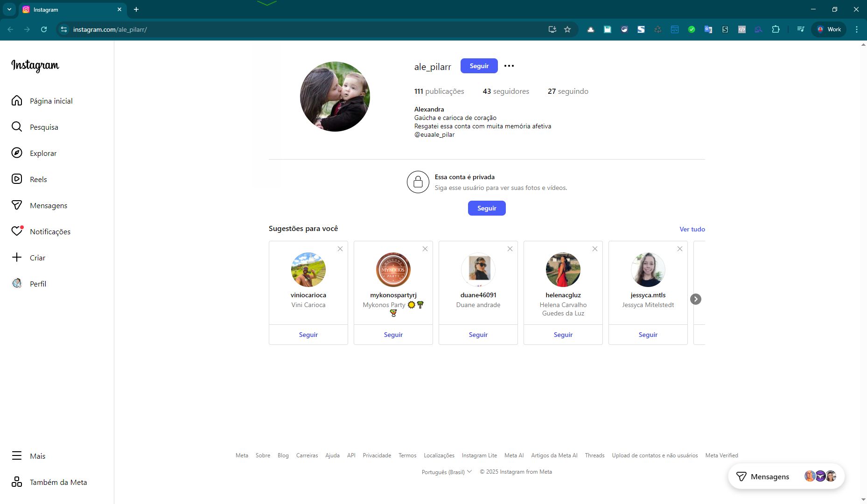Open helenacgluz profile picture

point(563,270)
